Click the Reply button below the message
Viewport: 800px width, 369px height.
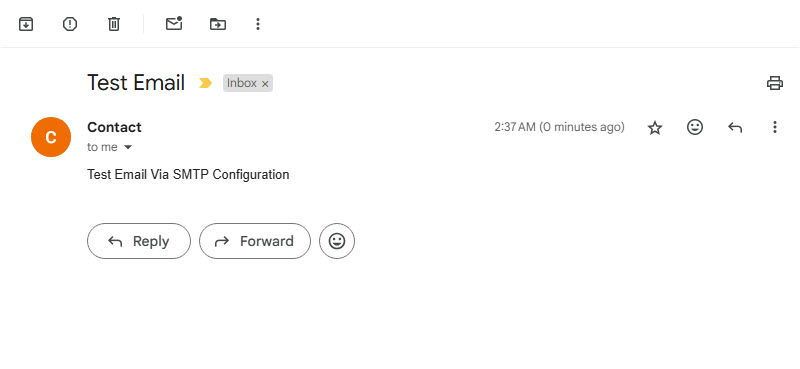pos(139,241)
